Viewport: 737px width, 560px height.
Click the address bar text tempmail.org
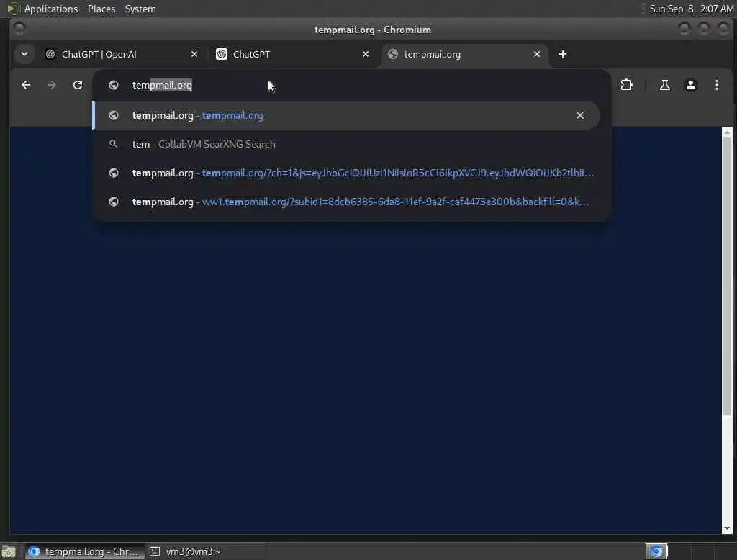pos(162,85)
